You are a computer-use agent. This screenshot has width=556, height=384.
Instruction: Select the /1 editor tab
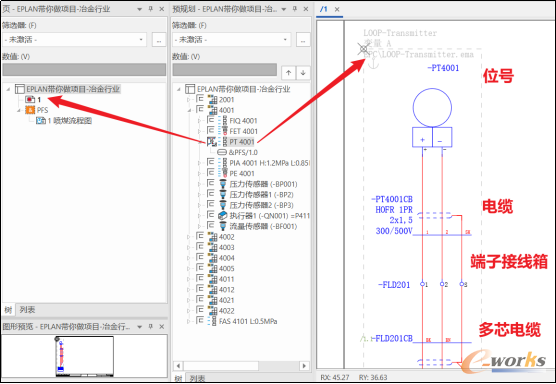pos(324,9)
